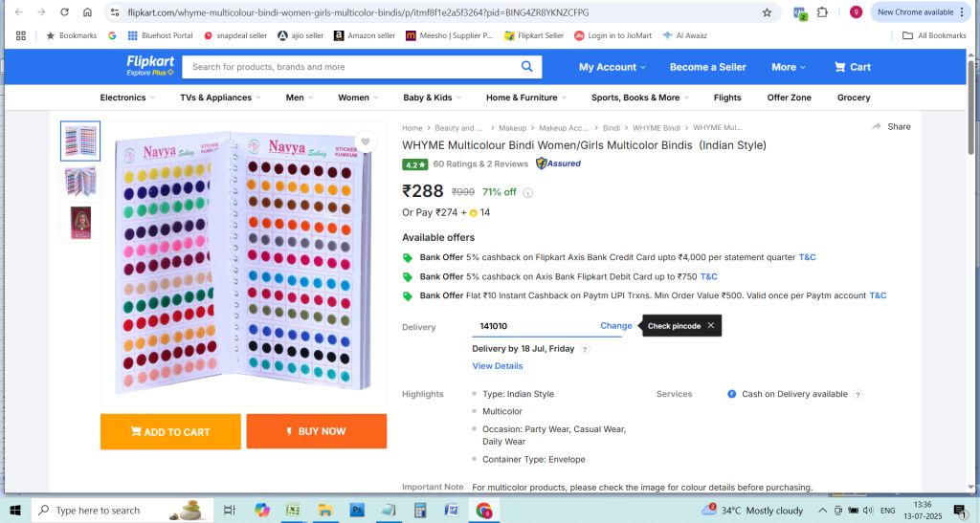
Task: Open Task View on taskbar
Action: 230,511
